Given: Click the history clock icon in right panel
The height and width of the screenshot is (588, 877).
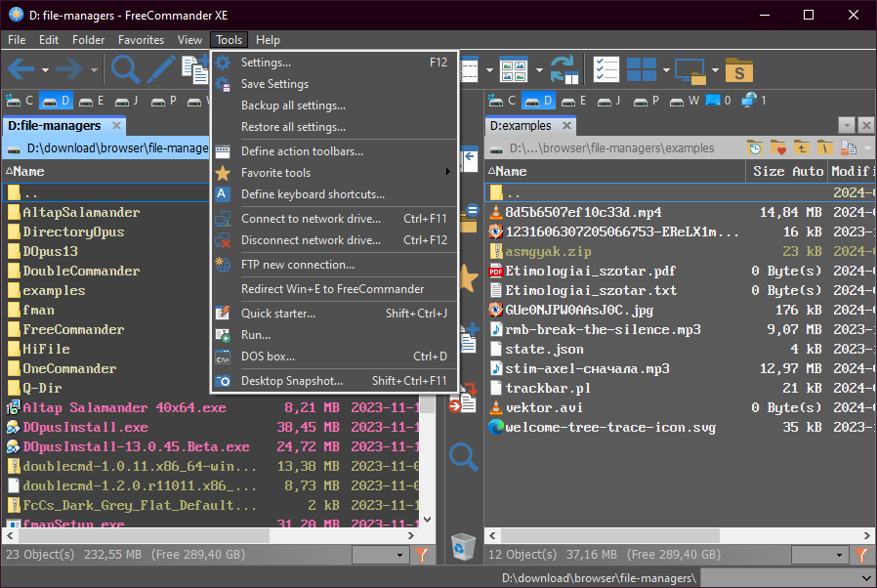Looking at the screenshot, I should coord(755,148).
